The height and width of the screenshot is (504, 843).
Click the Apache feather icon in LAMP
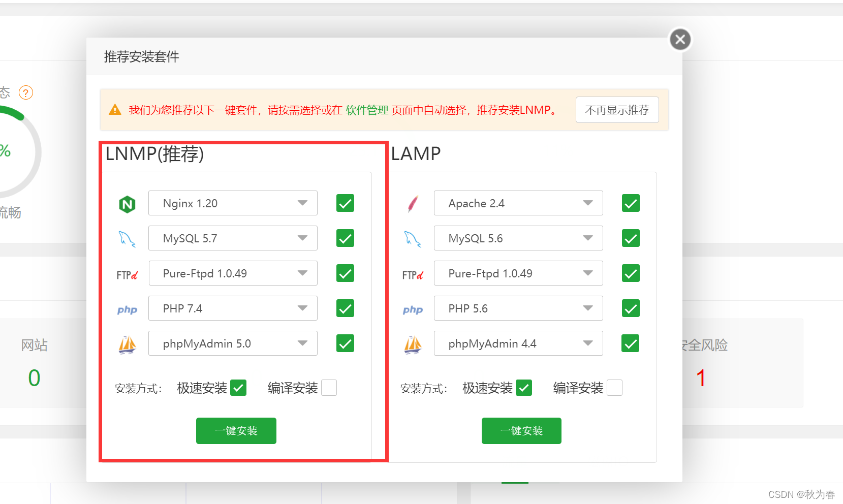click(413, 204)
